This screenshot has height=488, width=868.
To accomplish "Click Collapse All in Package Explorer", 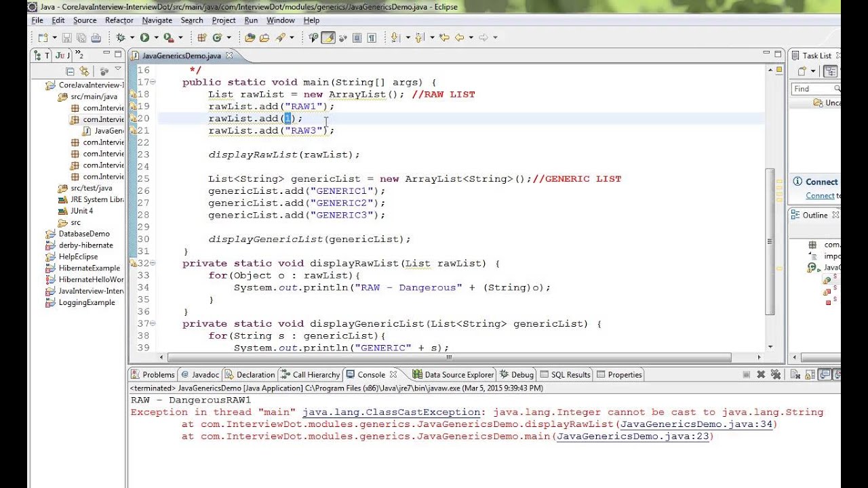I will [x=70, y=71].
